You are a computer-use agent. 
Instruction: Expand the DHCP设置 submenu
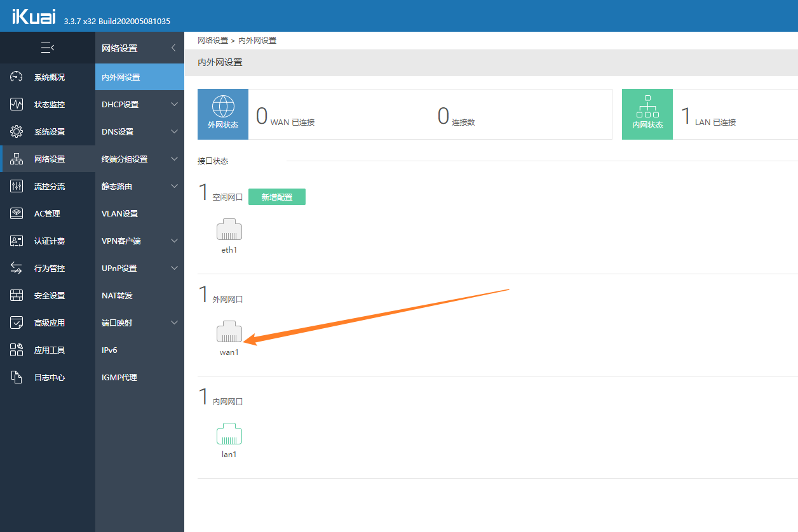click(174, 105)
